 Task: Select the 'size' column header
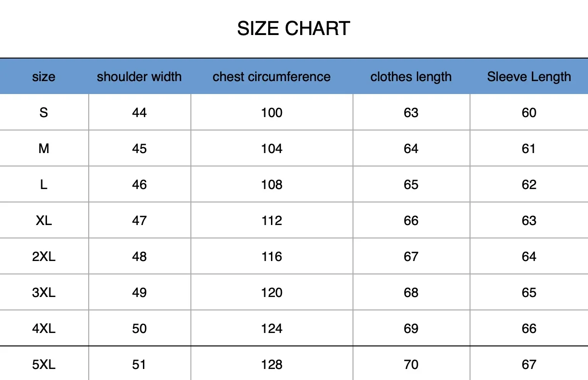click(44, 77)
